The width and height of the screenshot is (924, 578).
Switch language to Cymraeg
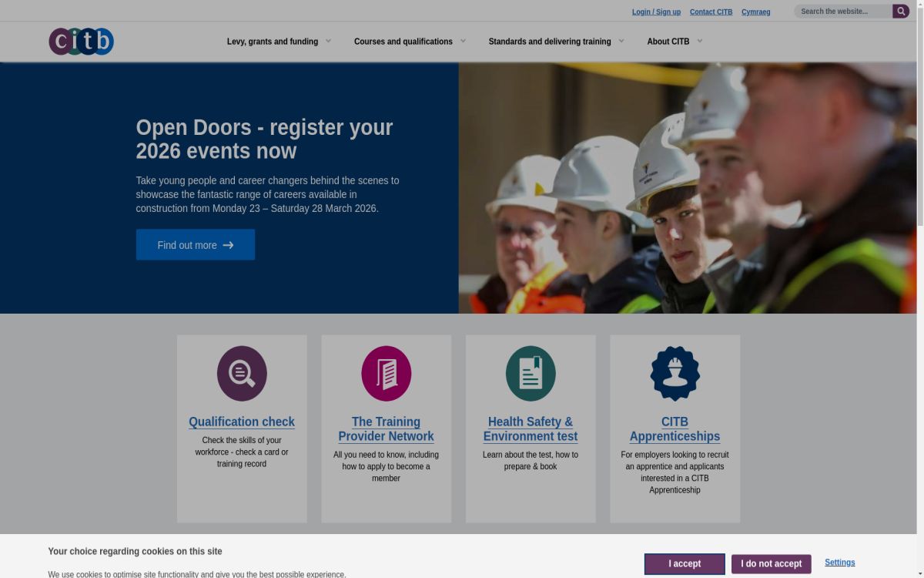coord(755,12)
